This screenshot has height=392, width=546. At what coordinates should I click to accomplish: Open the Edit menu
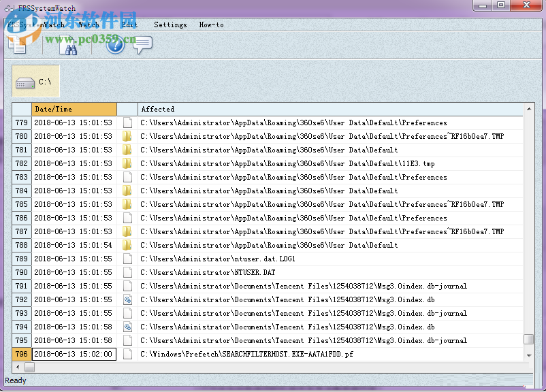[x=129, y=24]
